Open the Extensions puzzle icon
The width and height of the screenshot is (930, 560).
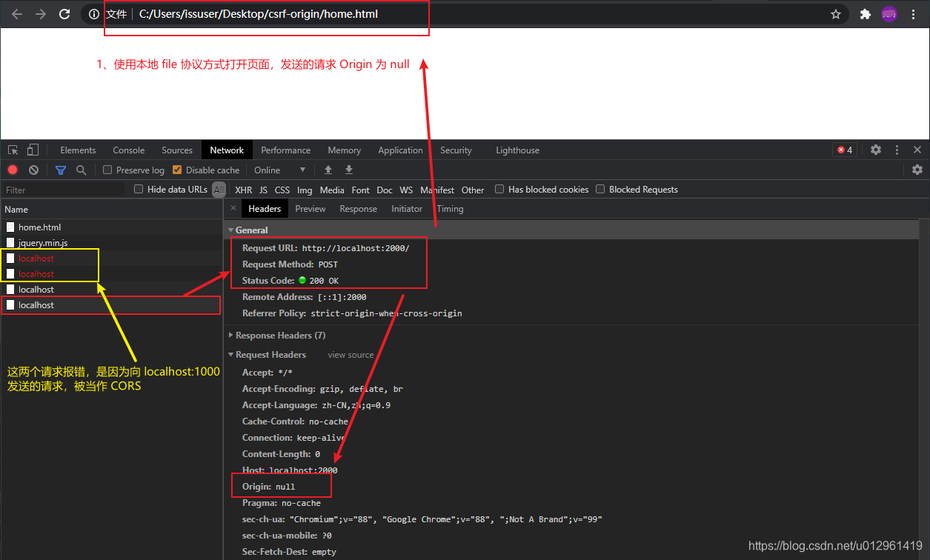[x=865, y=14]
